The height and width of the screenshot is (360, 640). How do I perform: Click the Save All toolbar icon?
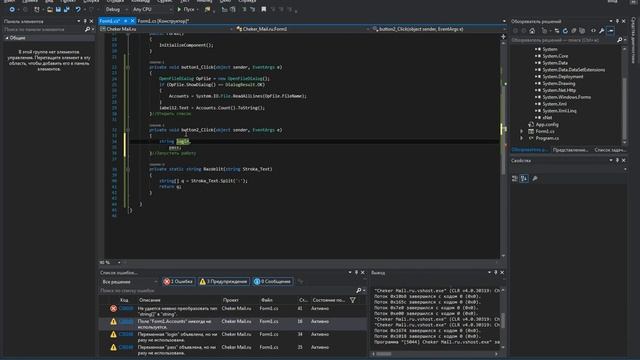[67, 9]
